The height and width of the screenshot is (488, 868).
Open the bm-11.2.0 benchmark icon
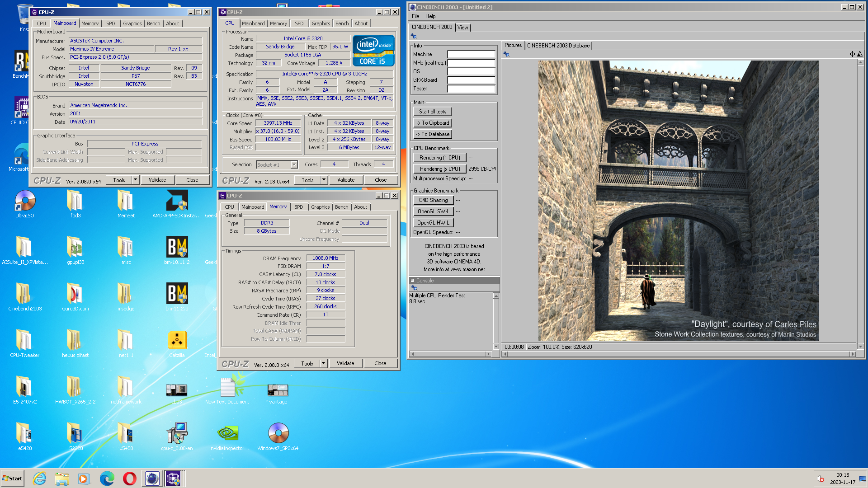(x=177, y=297)
